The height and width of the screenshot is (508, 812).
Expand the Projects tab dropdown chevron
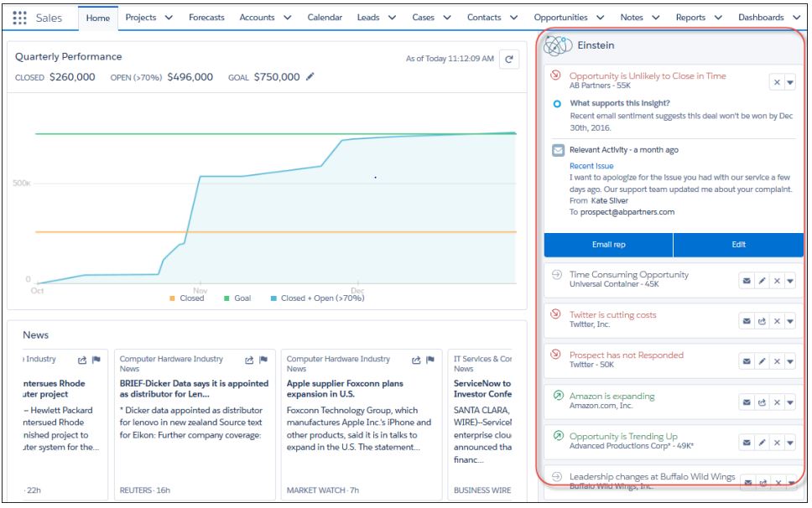[x=169, y=18]
